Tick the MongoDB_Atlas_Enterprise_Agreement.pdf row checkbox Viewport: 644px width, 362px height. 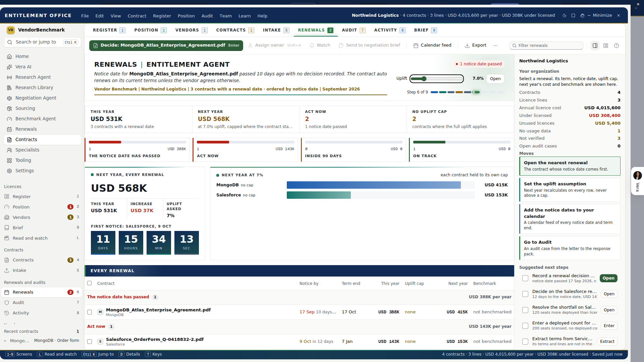click(x=90, y=312)
